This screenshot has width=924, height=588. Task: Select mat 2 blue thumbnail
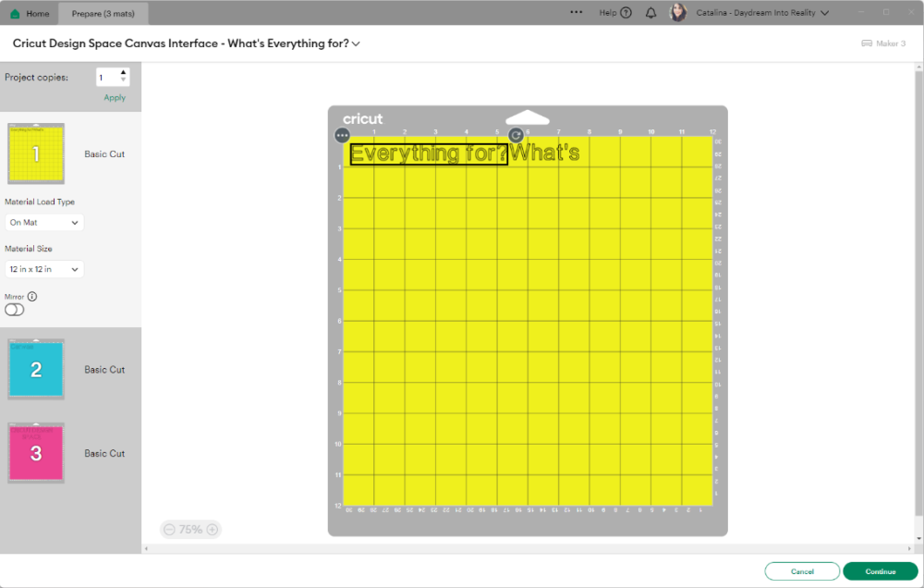coord(36,369)
